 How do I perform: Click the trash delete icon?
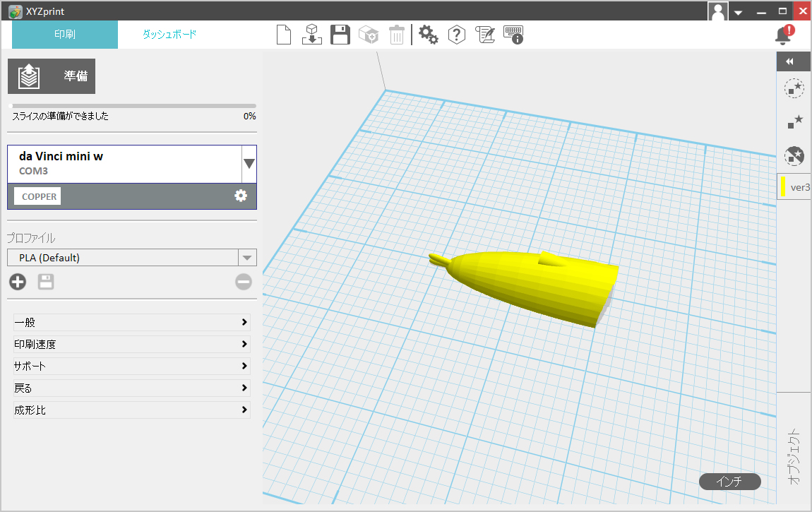point(397,35)
